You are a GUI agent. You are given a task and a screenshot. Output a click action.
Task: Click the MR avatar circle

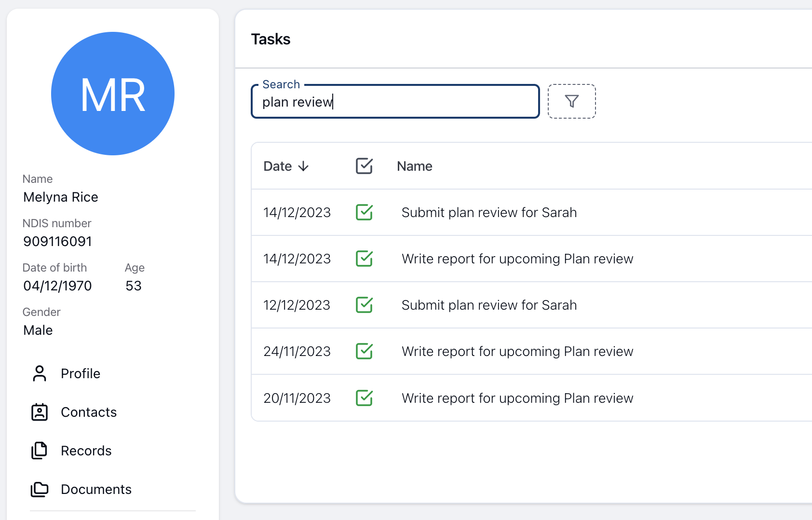coord(113,94)
